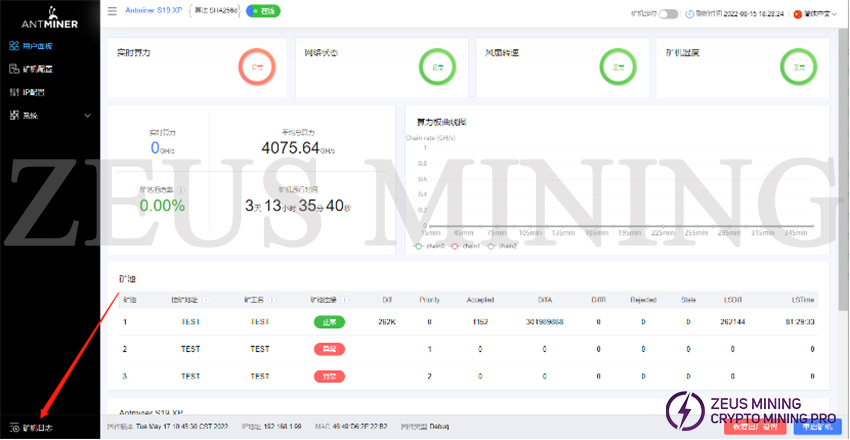Click the hamburger menu collapse icon
Image resolution: width=850 pixels, height=440 pixels.
[x=109, y=12]
